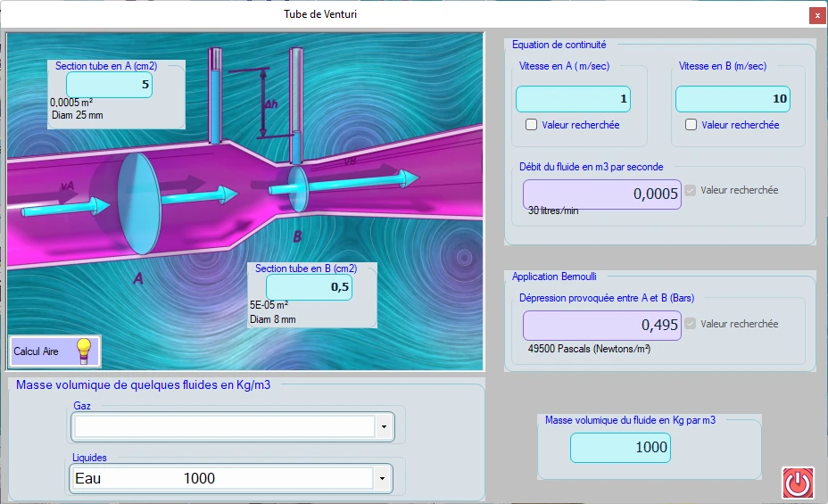This screenshot has height=504, width=828.
Task: Click the 'Application Bernoulli' group title
Action: pos(554,277)
